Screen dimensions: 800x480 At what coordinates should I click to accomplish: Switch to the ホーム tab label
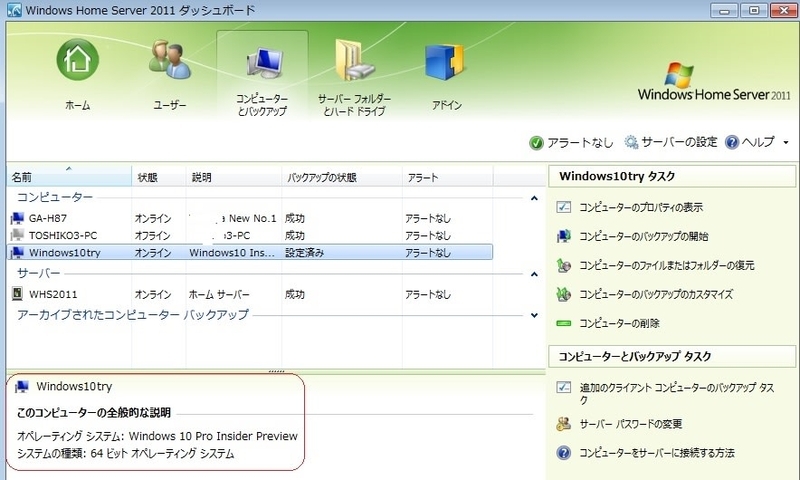78,105
